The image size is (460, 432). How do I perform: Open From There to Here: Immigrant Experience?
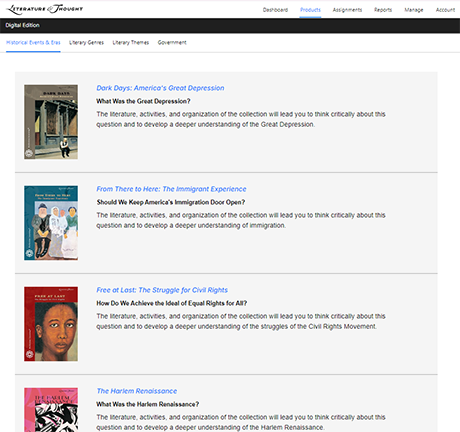[171, 189]
